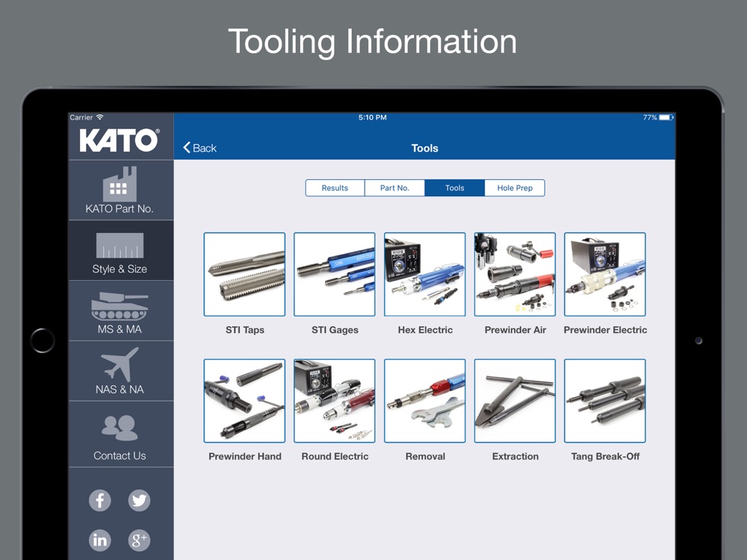Click the 'Extraction' label

coord(515,457)
